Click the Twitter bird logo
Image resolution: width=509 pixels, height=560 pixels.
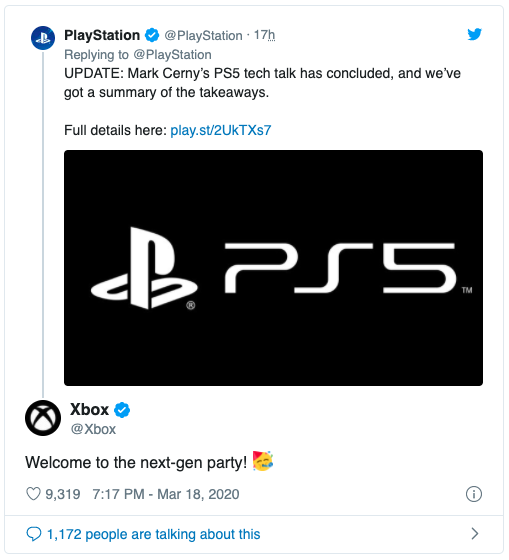click(x=475, y=34)
